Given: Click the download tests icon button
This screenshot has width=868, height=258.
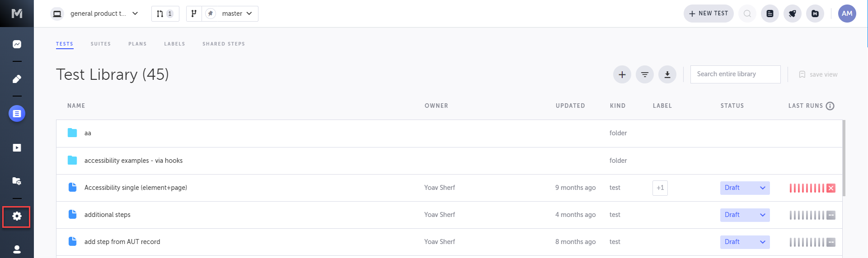Looking at the screenshot, I should 667,74.
